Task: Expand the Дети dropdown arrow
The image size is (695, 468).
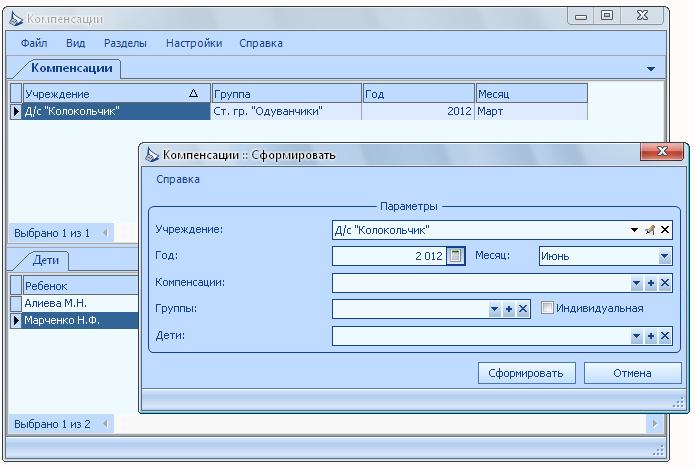Action: pos(636,336)
